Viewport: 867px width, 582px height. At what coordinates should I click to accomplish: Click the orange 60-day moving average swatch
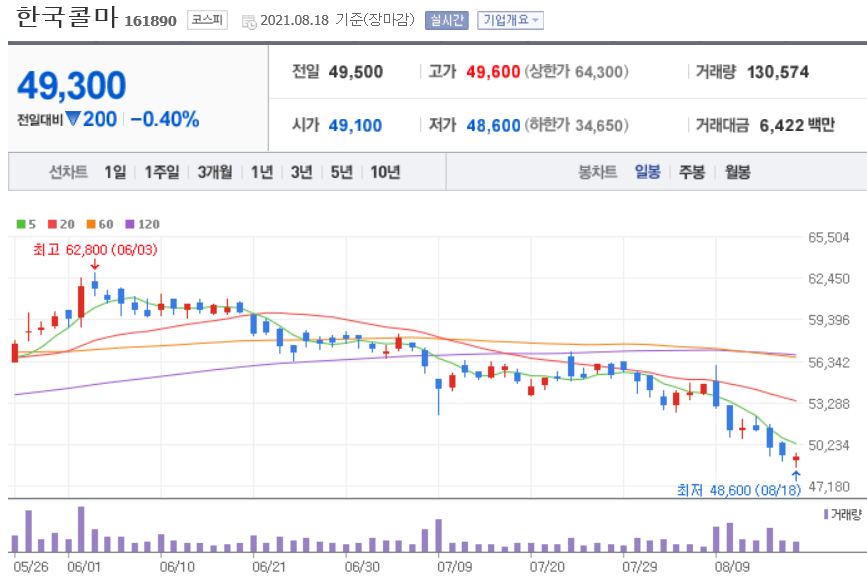(91, 224)
